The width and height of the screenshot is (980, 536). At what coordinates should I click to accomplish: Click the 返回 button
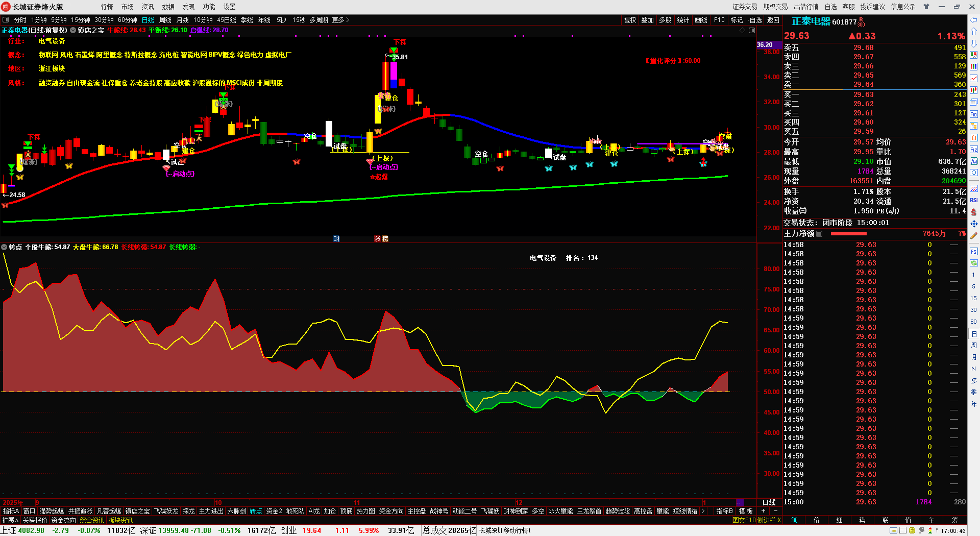pyautogui.click(x=773, y=20)
